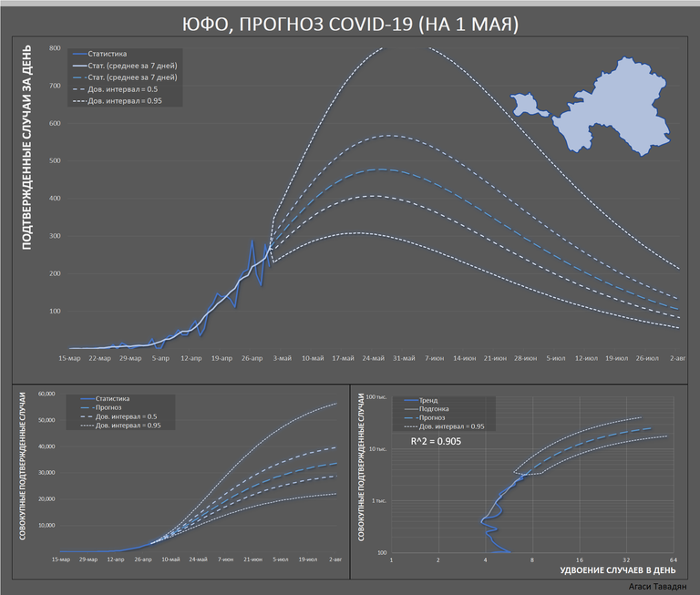Select the 'ПОДТВЕРЖДЕННЫЕ СЛУЧАИ ЗА ДЕНЬ' axis title
Screen dimensions: 700x595
27,146
